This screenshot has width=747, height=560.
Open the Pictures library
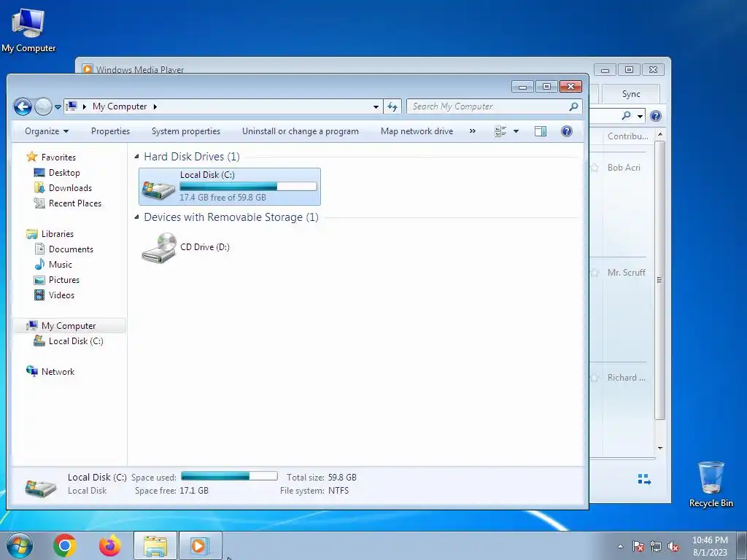tap(64, 280)
